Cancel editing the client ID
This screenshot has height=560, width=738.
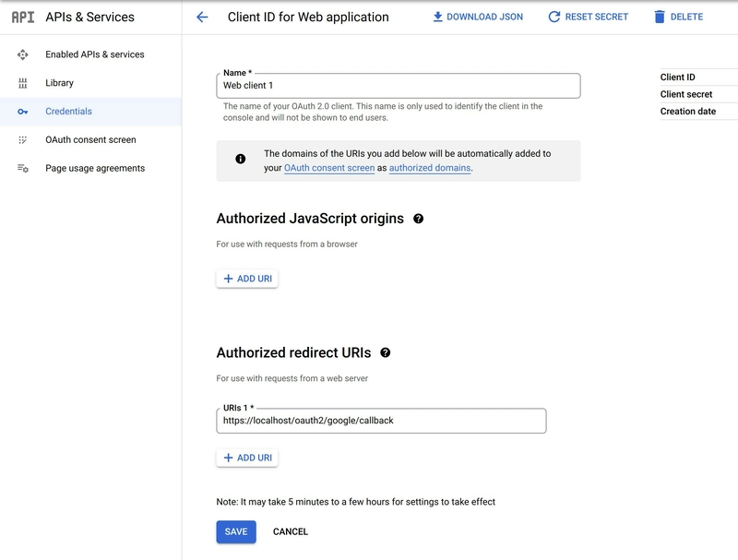coord(291,531)
